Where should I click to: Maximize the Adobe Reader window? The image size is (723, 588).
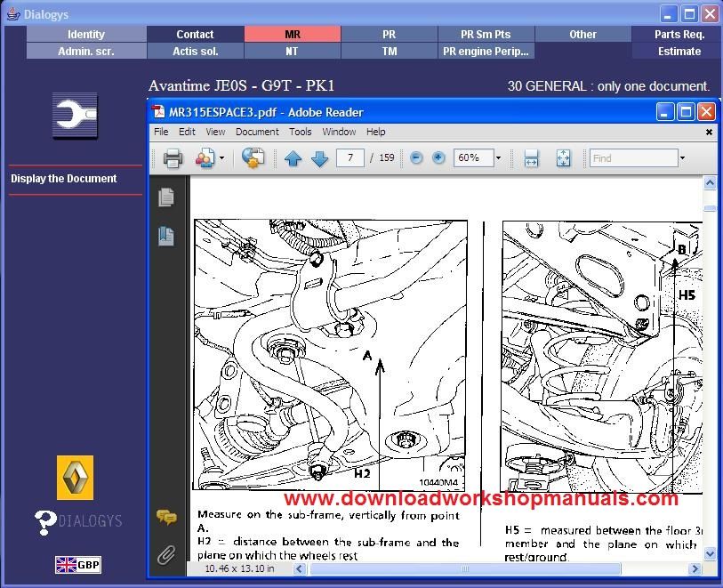pyautogui.click(x=685, y=112)
